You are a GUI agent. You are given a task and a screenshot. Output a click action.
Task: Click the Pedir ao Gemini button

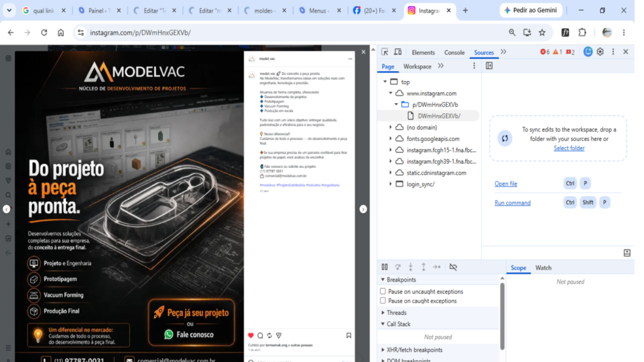pos(530,10)
